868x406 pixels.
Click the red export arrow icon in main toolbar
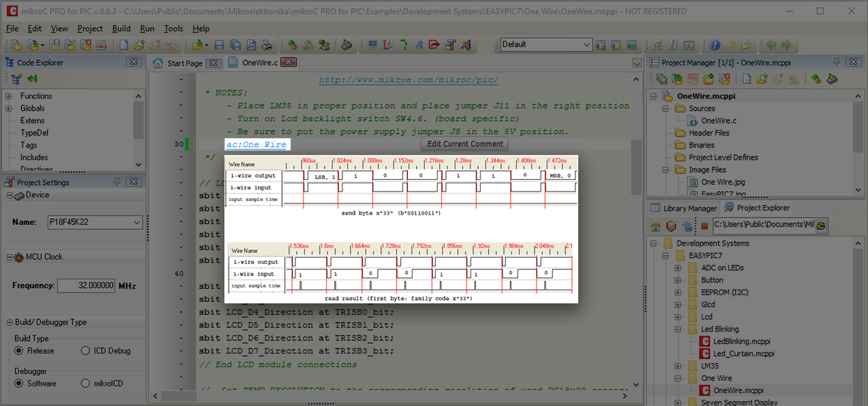(434, 45)
